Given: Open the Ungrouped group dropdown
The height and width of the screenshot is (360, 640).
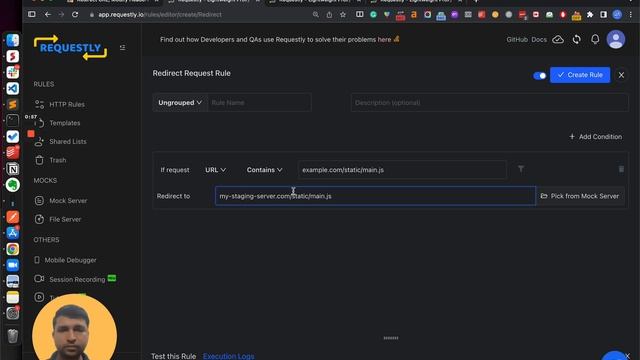Looking at the screenshot, I should (x=180, y=102).
